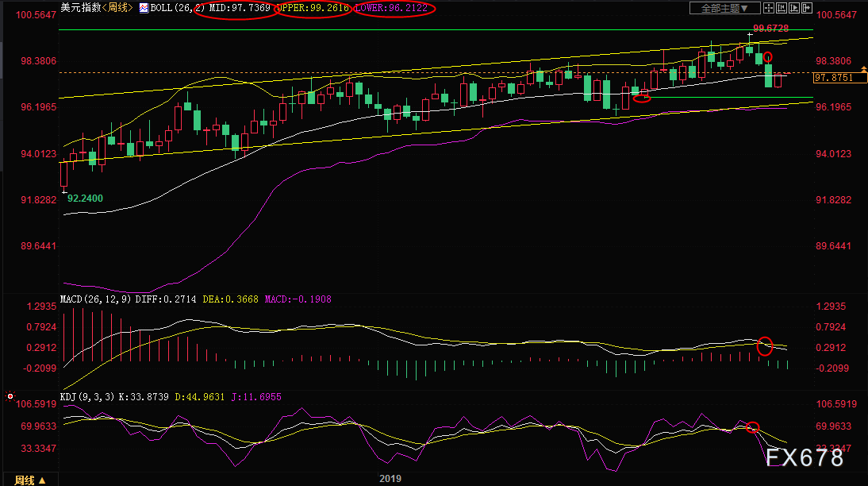Click the left axis value 96.1965

tap(39, 107)
